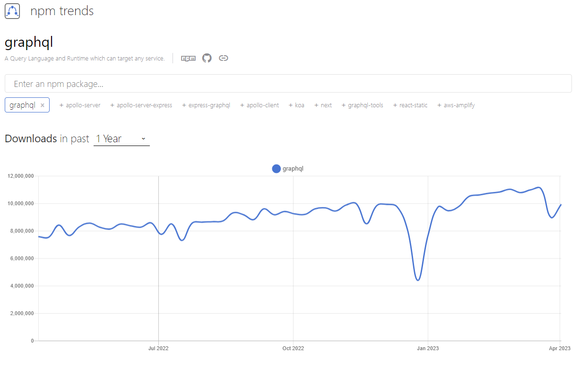Click the npm trends site title

(62, 11)
